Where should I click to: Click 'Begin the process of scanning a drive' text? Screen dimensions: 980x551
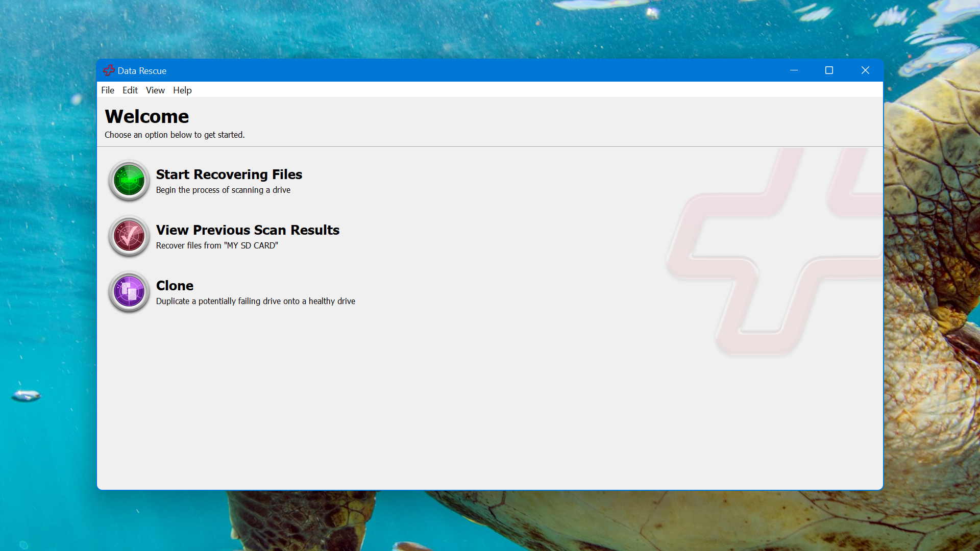(223, 190)
